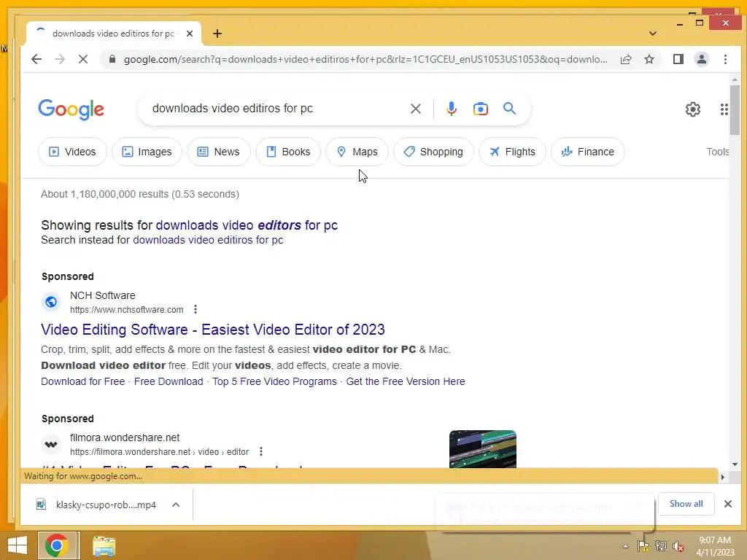Open Action Center flag icon
The height and width of the screenshot is (560, 747).
643,546
